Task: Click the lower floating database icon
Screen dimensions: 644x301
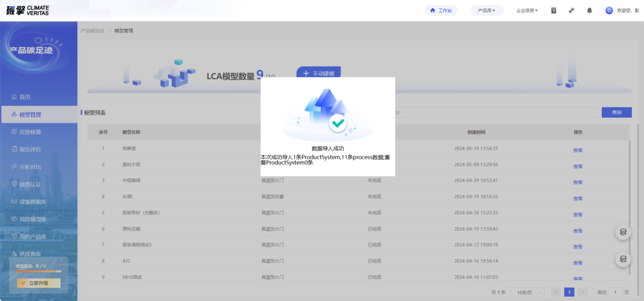Action: pyautogui.click(x=623, y=259)
